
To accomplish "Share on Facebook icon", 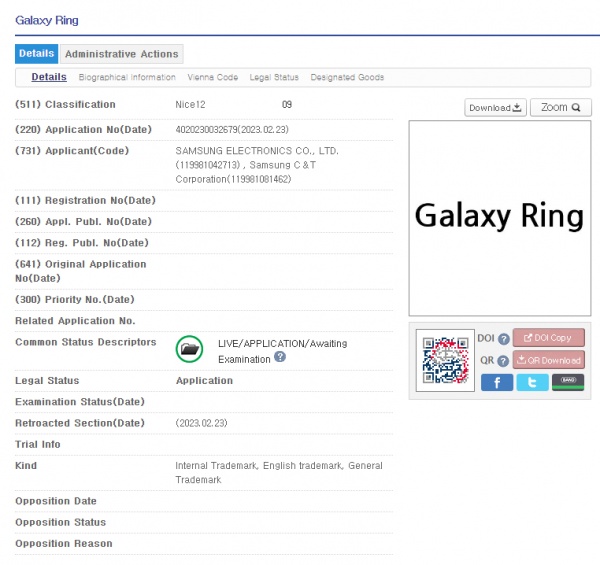I will (497, 382).
